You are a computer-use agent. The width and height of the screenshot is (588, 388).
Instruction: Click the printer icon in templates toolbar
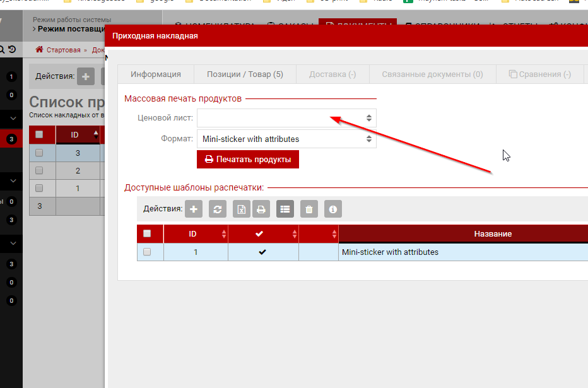[261, 209]
